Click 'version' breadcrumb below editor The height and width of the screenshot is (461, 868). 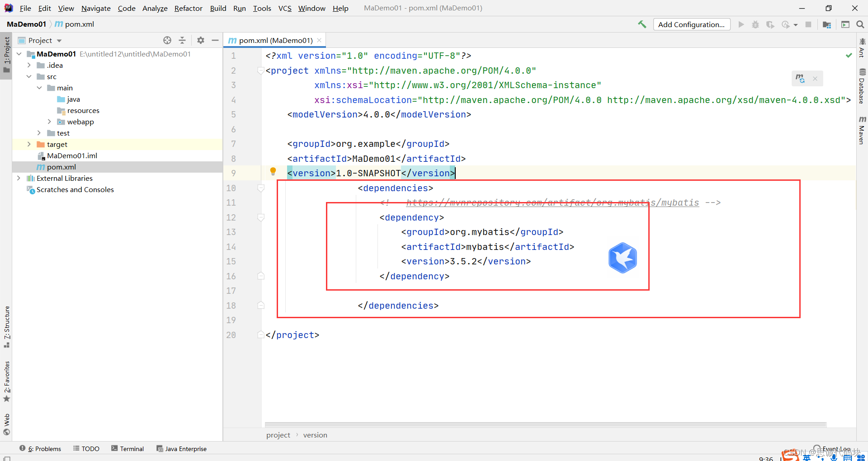pyautogui.click(x=315, y=435)
